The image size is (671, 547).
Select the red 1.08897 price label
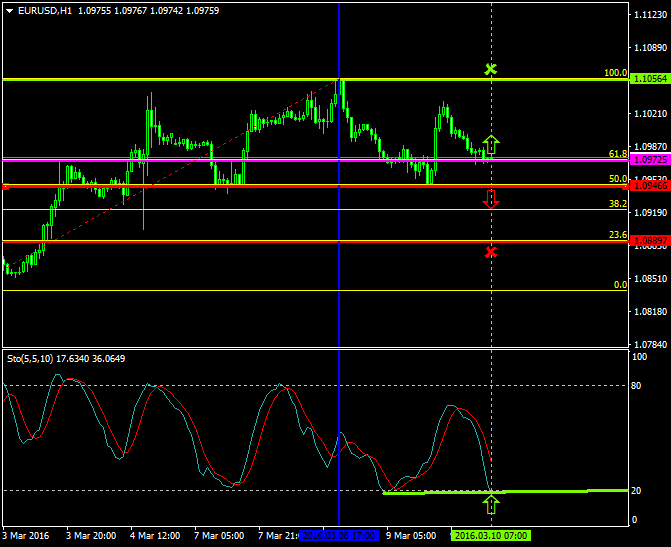[x=648, y=242]
